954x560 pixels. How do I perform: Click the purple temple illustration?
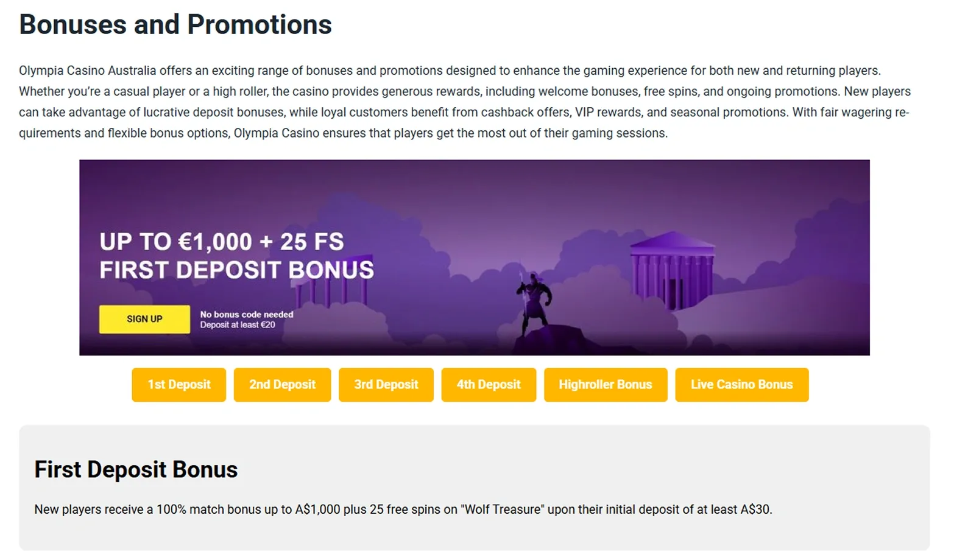click(673, 270)
